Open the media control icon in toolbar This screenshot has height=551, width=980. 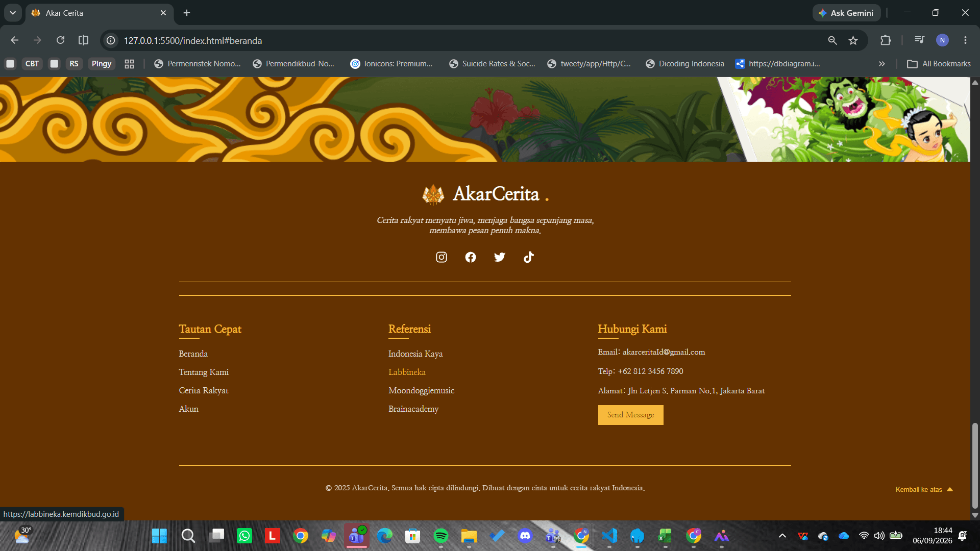tap(919, 40)
